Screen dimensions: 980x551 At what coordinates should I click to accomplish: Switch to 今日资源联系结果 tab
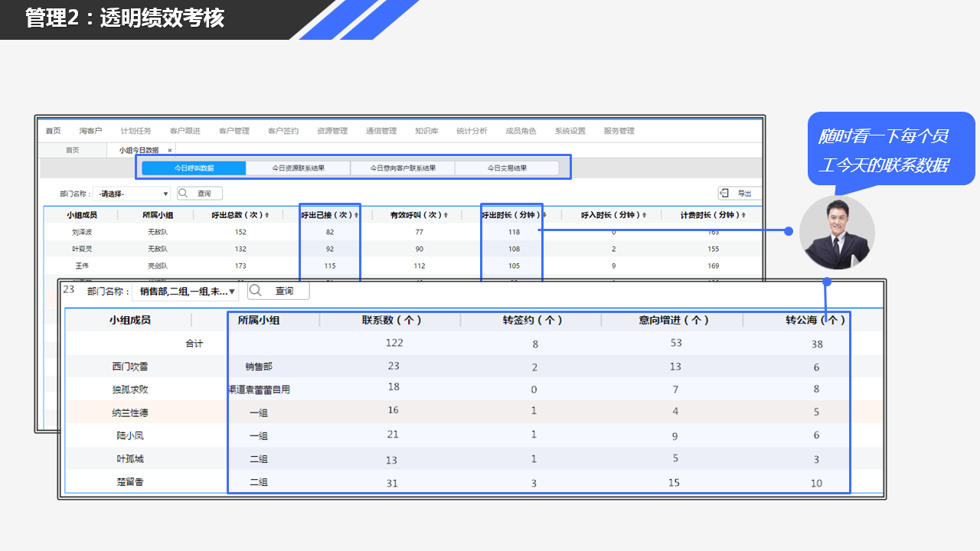(298, 168)
